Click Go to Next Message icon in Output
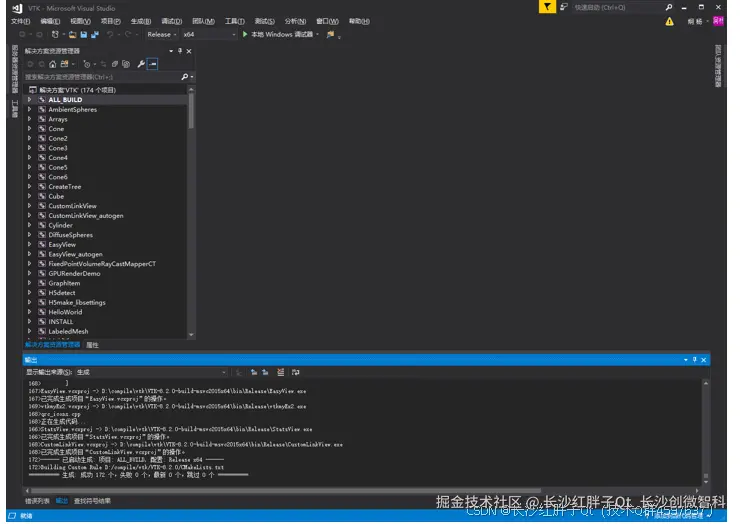Image resolution: width=740 pixels, height=524 pixels. click(x=265, y=372)
